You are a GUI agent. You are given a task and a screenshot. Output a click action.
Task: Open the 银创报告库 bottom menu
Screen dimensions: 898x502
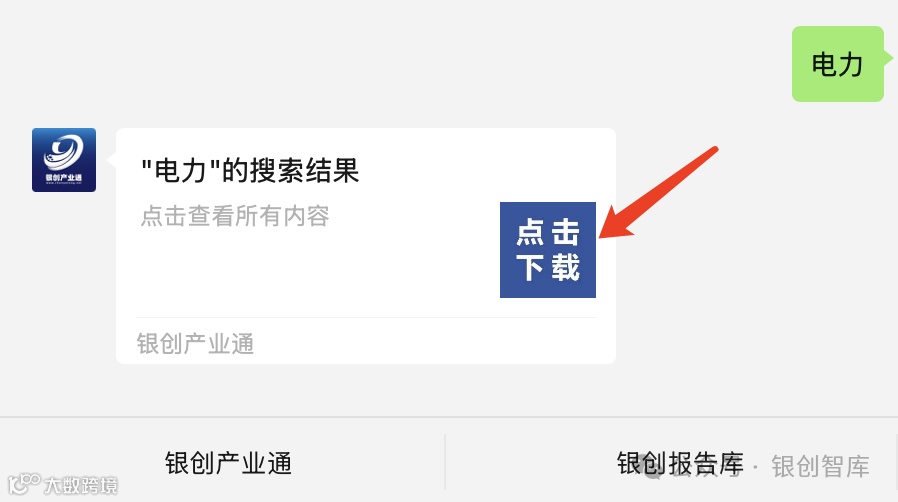pos(680,463)
